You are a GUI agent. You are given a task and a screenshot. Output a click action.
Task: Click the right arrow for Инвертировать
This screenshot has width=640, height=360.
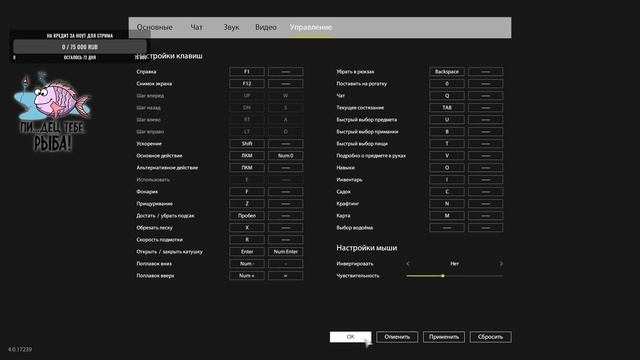(501, 264)
